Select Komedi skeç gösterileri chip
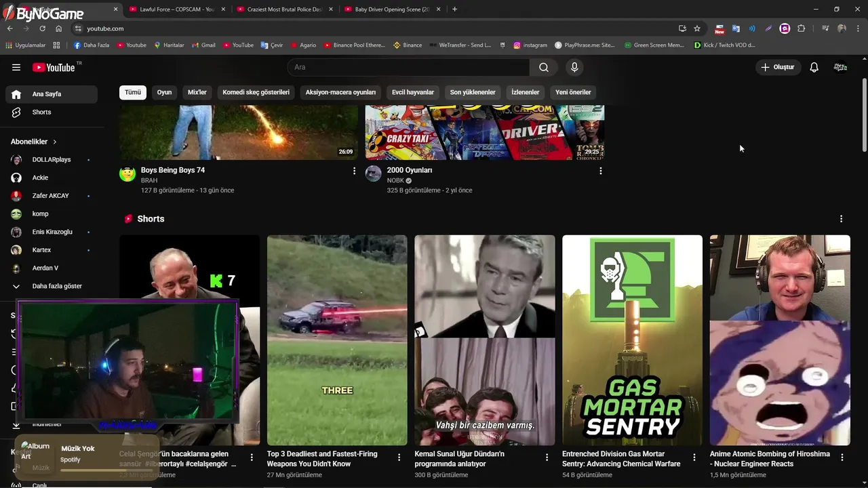 click(256, 92)
